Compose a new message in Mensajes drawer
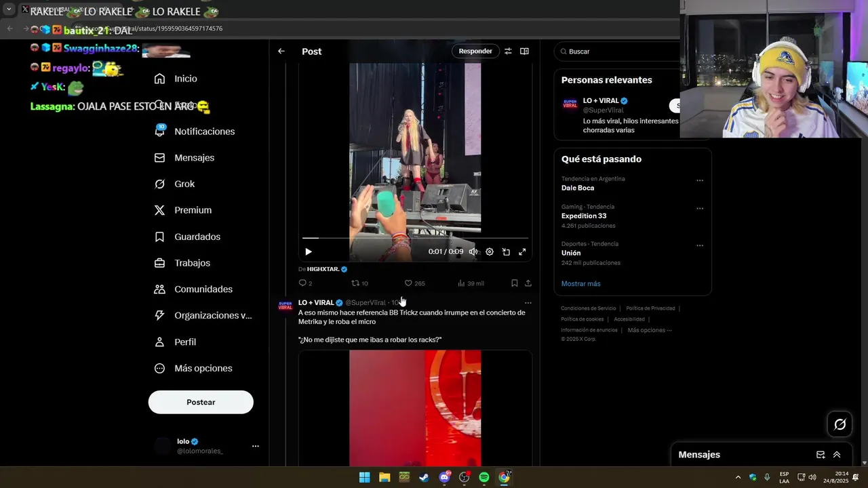This screenshot has width=868, height=488. click(821, 455)
